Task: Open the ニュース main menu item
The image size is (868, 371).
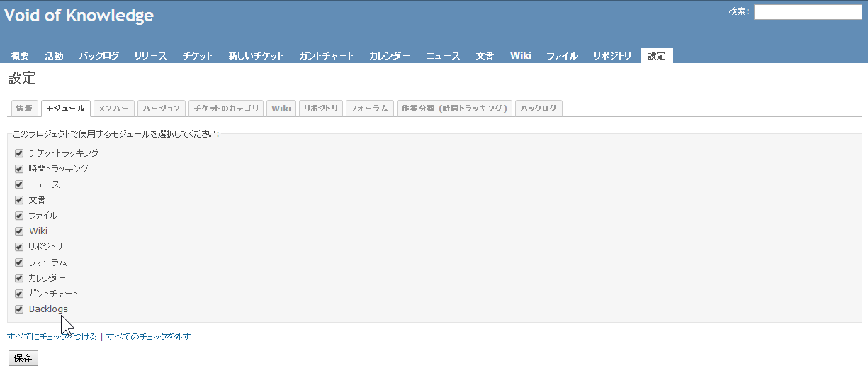Action: [443, 56]
